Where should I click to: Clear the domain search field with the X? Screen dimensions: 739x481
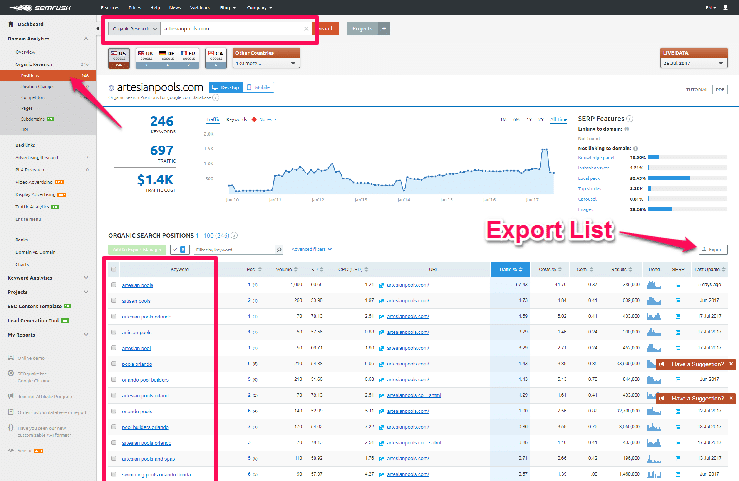(x=306, y=29)
